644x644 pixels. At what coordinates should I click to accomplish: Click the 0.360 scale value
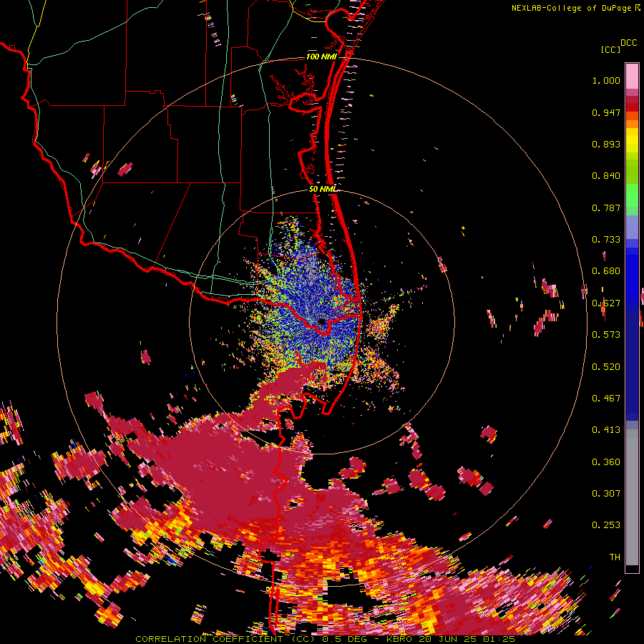pyautogui.click(x=606, y=462)
